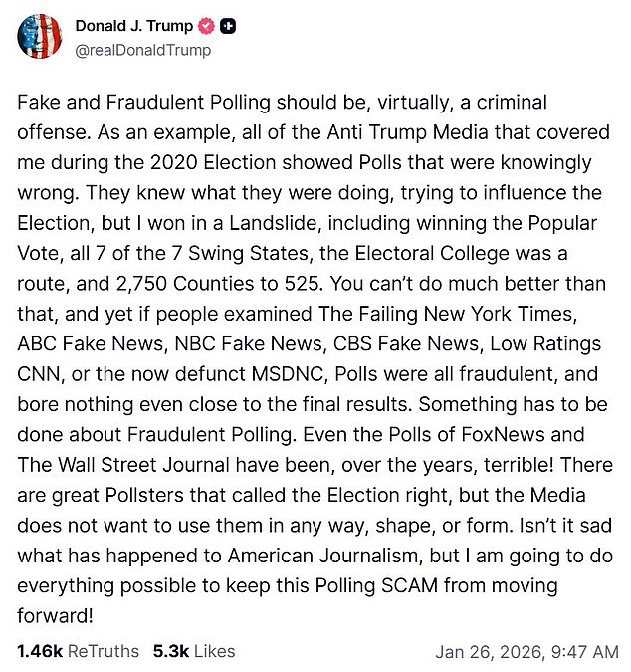Open the Jan 26, 2026 timestamp
Viewport: 631px width, 672px height.
(526, 652)
